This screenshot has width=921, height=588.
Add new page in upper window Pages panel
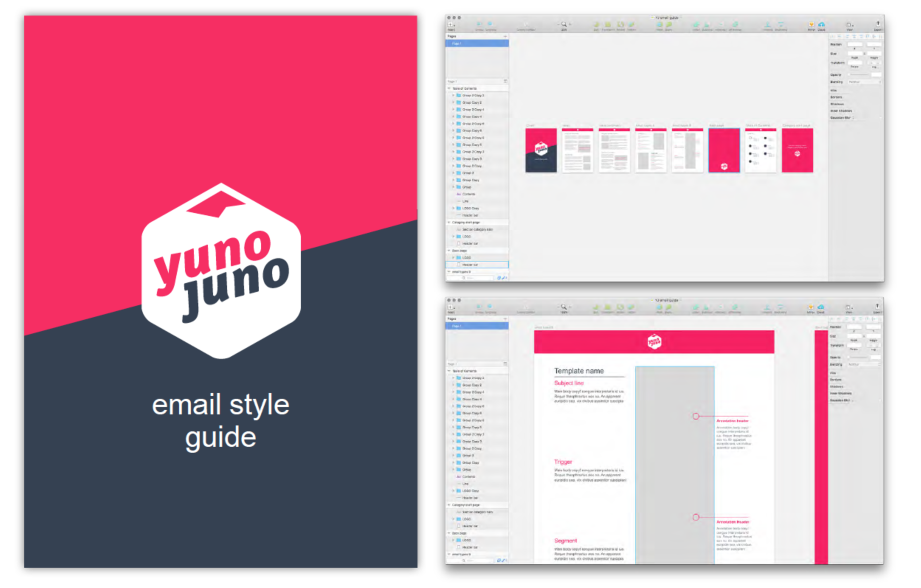tap(505, 36)
